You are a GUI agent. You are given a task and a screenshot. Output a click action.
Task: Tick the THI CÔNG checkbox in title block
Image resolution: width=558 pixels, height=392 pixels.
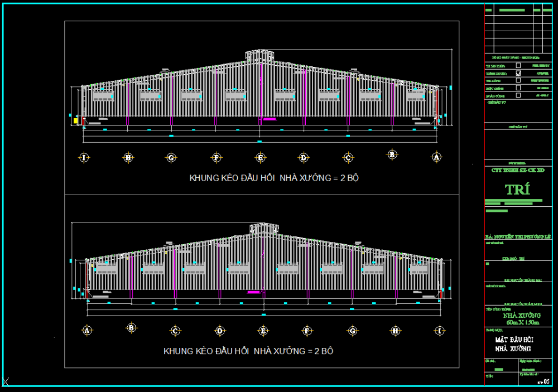coord(518,80)
